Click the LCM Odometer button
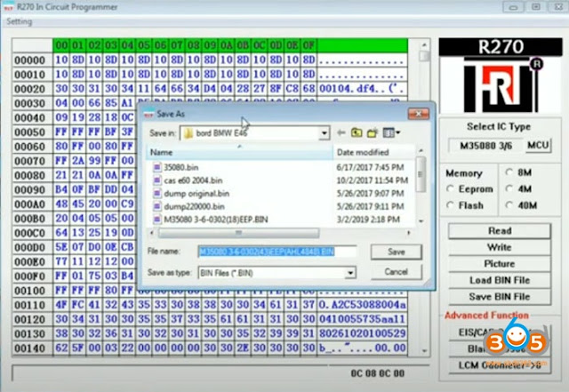Viewport: 569px width, 392px height. pos(500,365)
